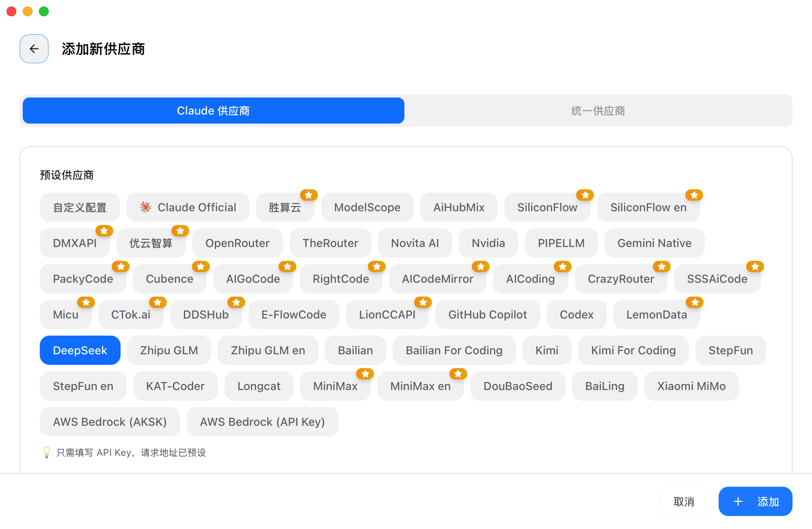The width and height of the screenshot is (812, 529).
Task: Pick the RightCode preset
Action: [x=341, y=279]
